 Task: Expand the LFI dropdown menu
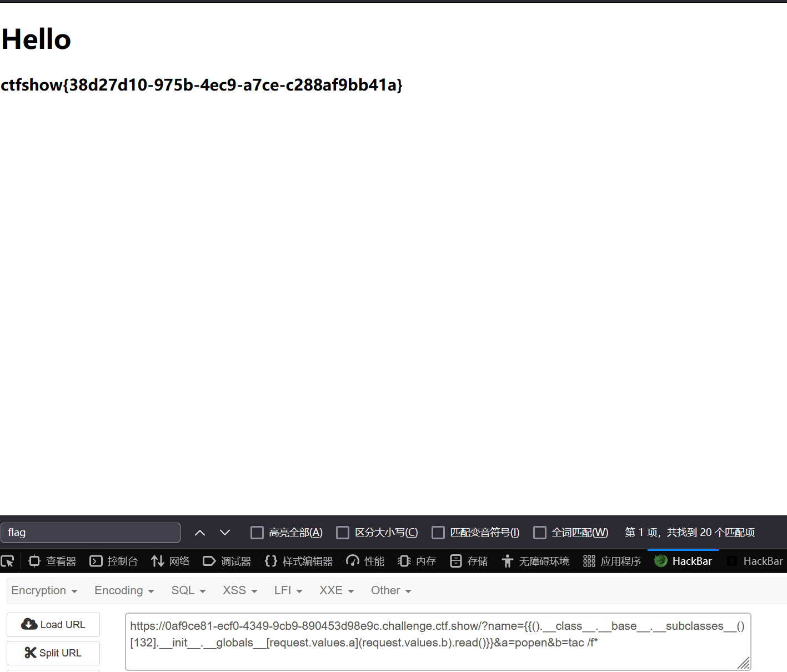click(x=288, y=590)
